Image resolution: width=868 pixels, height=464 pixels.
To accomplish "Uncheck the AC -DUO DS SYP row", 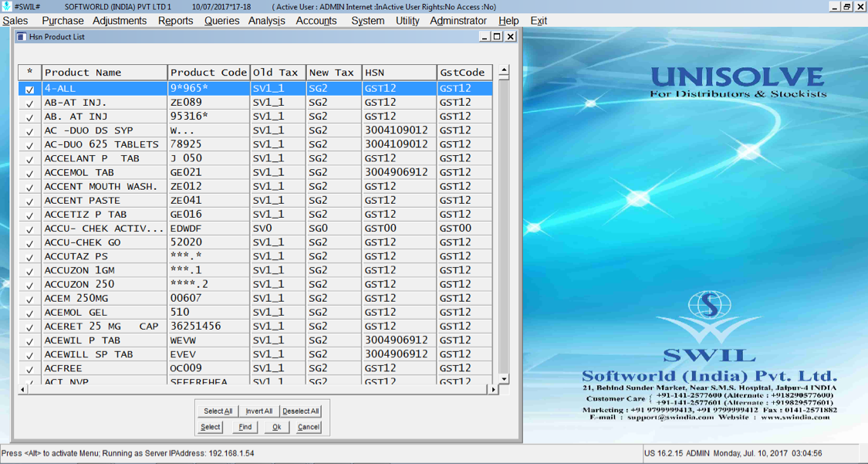I will [30, 131].
